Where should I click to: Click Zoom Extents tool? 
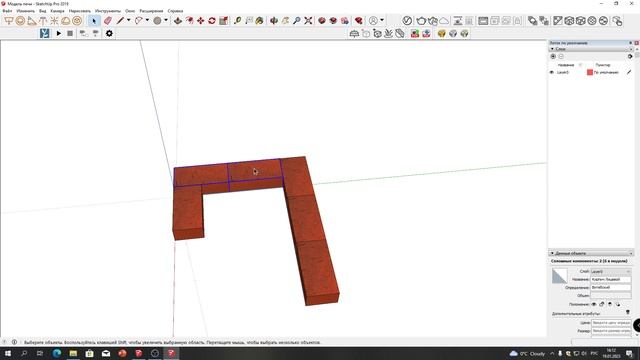(308, 20)
